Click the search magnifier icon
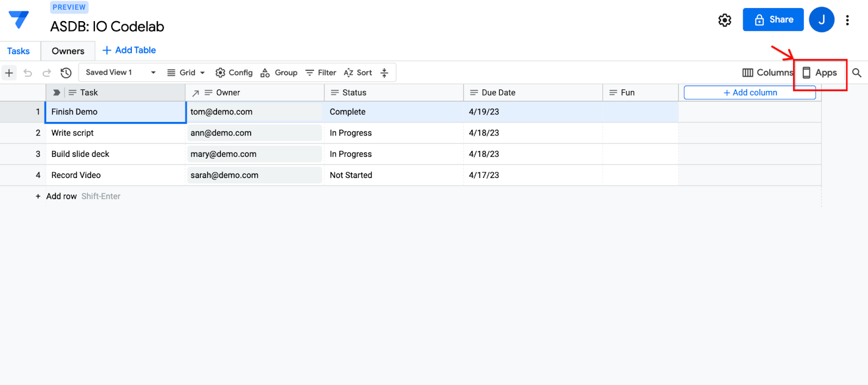This screenshot has height=385, width=868. [x=857, y=73]
